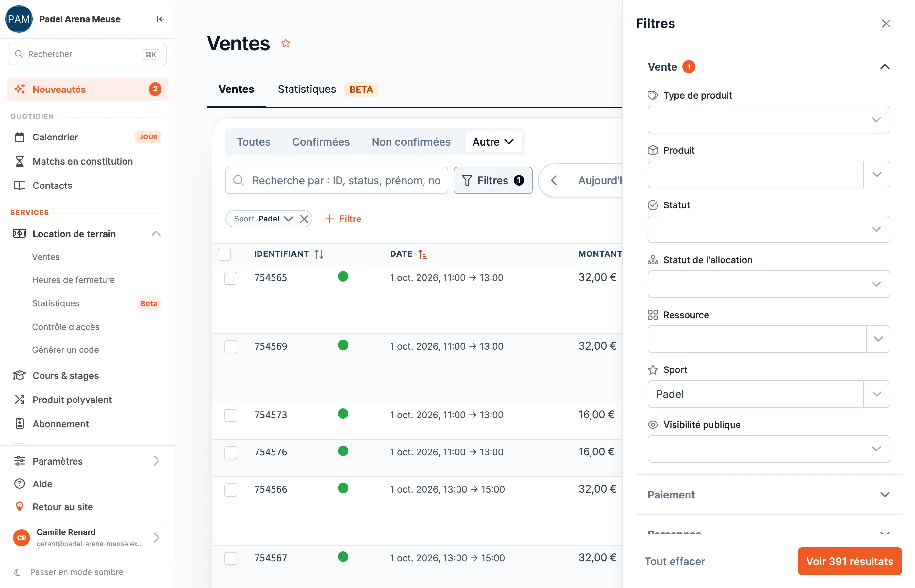Sort by the IDENTIFIANT column arrows
Screen dimensions: 915x588
click(319, 254)
